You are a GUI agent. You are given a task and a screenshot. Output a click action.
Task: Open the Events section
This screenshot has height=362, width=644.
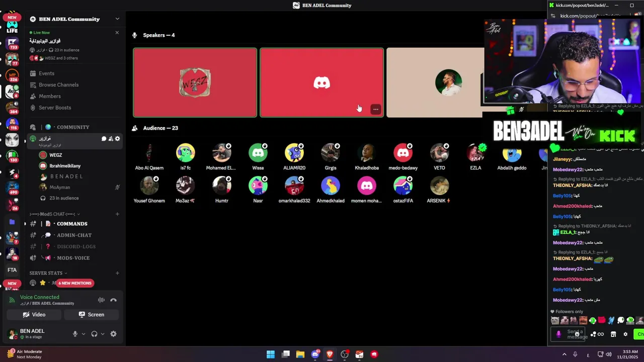[46, 73]
